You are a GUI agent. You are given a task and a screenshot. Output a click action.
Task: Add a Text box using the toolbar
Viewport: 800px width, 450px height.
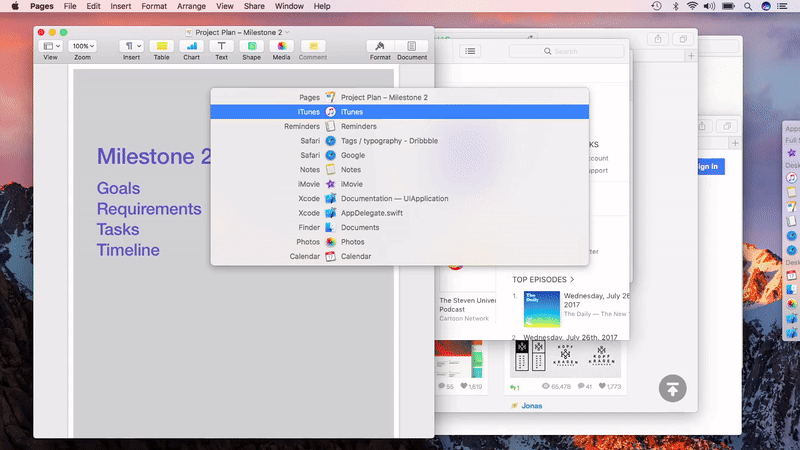(x=221, y=46)
